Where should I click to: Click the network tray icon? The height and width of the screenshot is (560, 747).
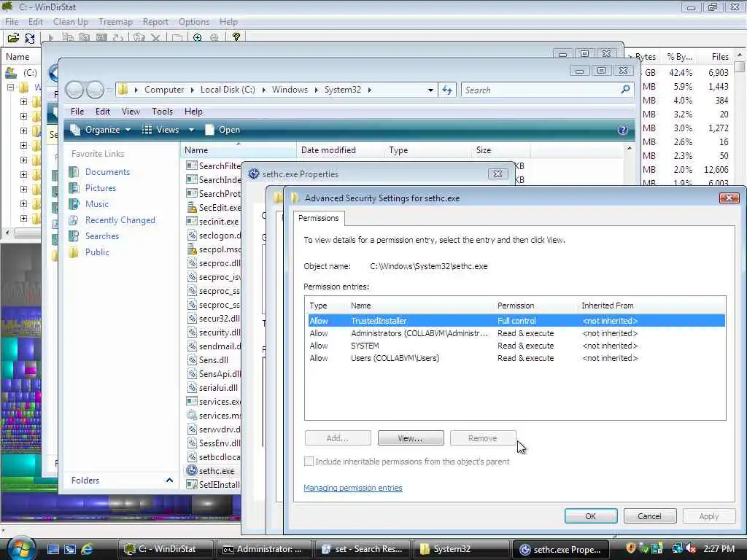pyautogui.click(x=677, y=548)
